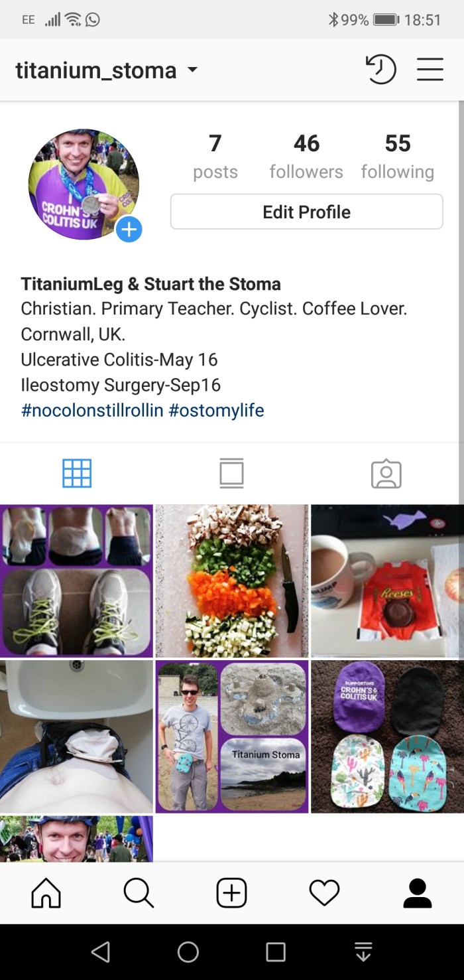Image resolution: width=464 pixels, height=980 pixels.
Task: Open the Crohn's & Colitis UK bag covers photo
Action: pyautogui.click(x=387, y=736)
